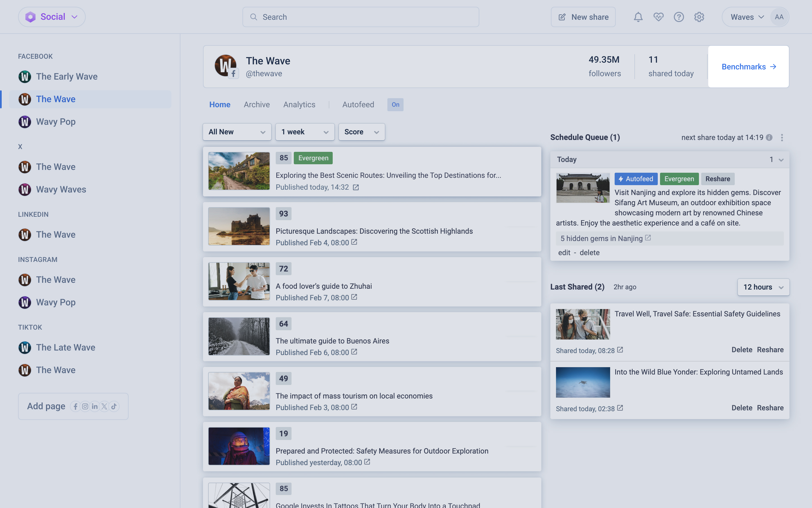The height and width of the screenshot is (508, 812).
Task: Edit the queued Nanjing post
Action: pos(564,253)
